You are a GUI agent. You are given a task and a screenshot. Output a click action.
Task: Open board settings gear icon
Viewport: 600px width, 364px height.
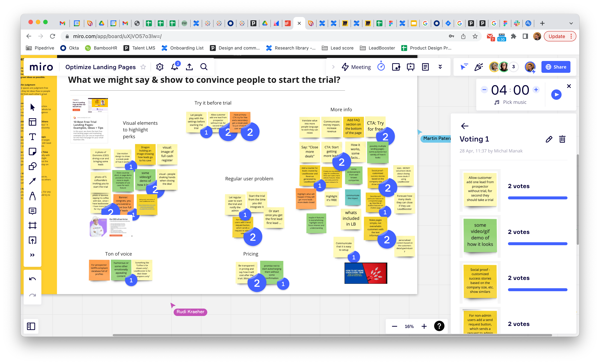(x=160, y=67)
